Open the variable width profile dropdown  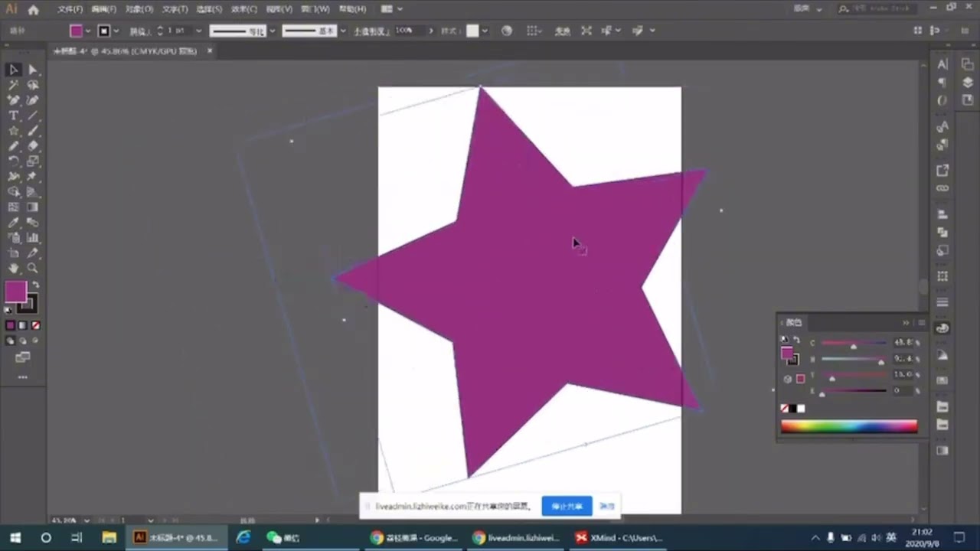coord(273,31)
